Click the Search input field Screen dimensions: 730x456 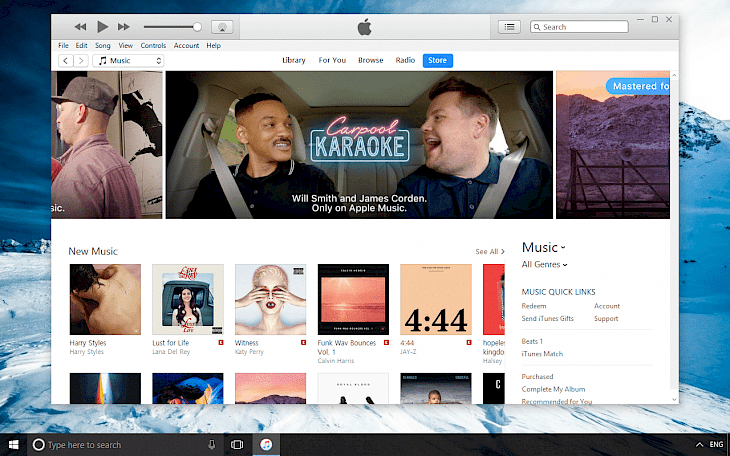click(x=579, y=27)
